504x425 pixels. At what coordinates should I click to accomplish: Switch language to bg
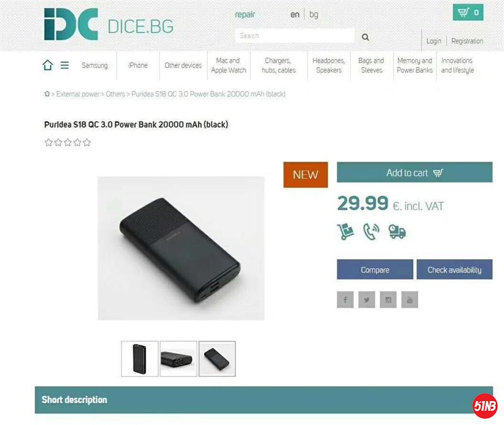point(314,15)
